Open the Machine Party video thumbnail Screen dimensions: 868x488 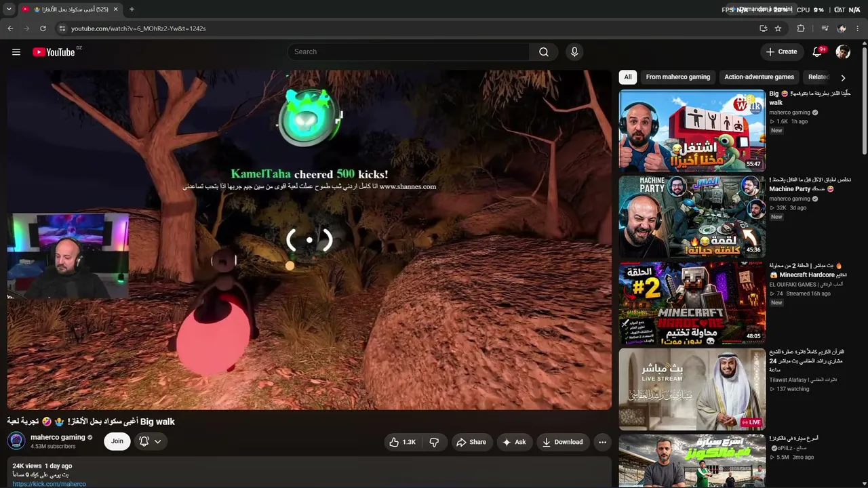coord(692,216)
